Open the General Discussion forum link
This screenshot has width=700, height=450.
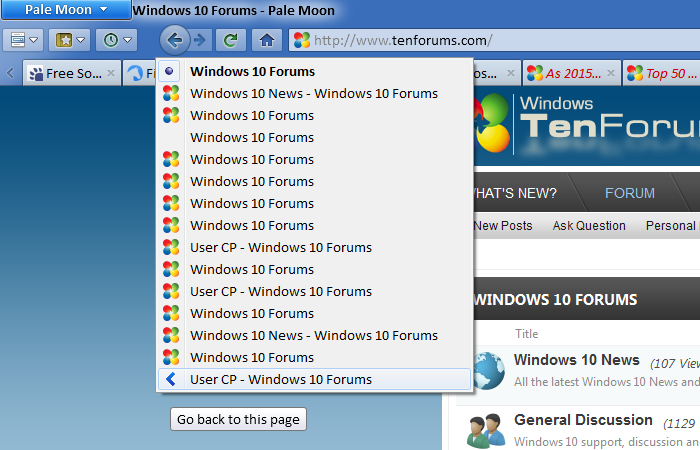pos(583,420)
